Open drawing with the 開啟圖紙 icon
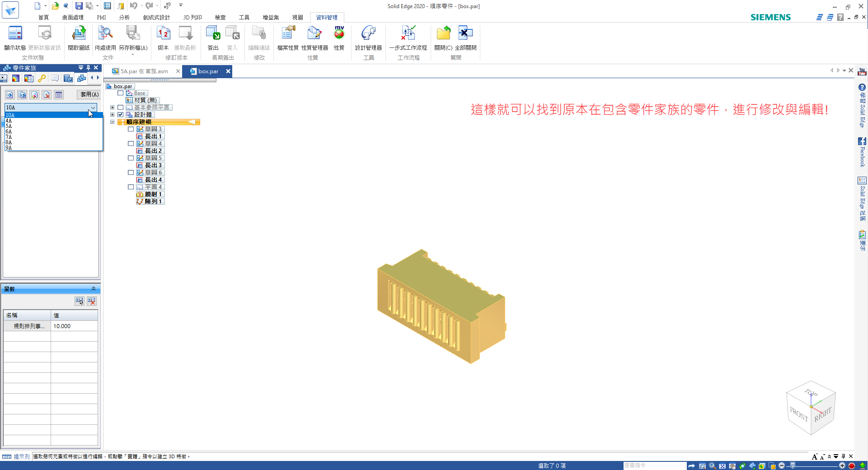Viewport: 868px width, 470px height. click(79, 33)
